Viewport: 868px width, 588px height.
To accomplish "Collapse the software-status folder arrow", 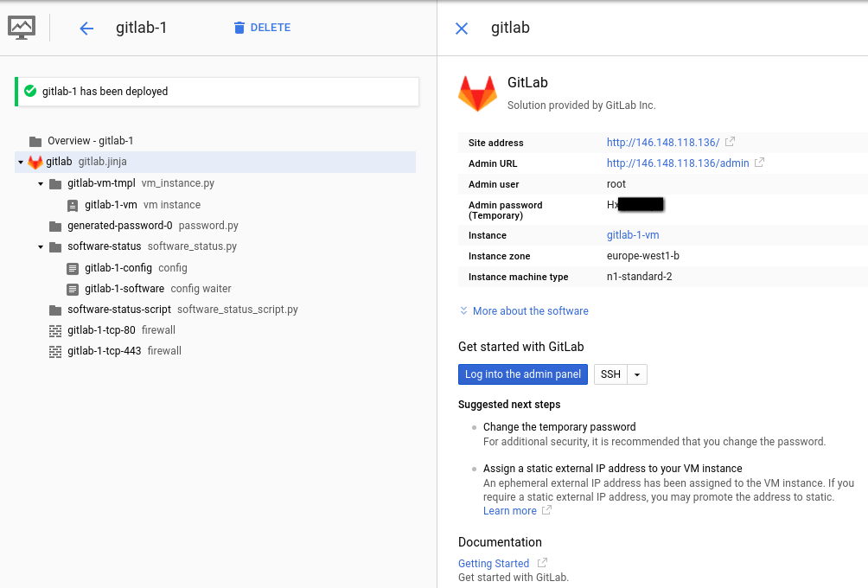I will [41, 247].
